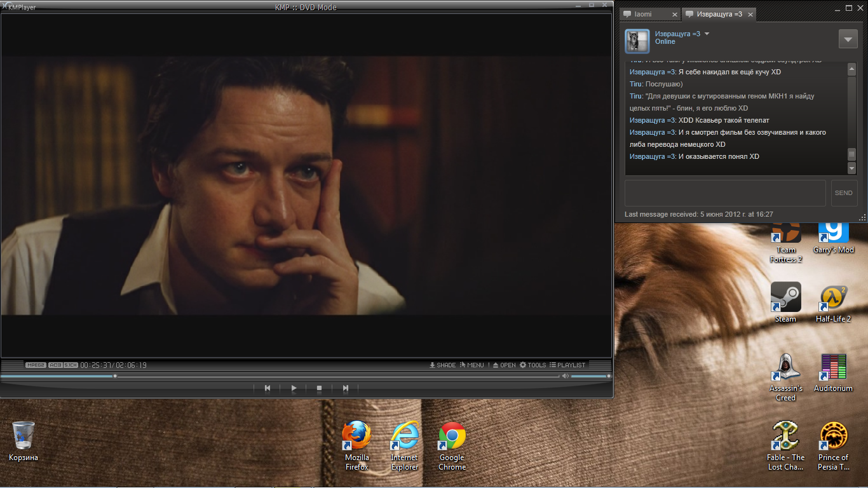Click the KMPlayer logo in title bar

(x=18, y=7)
